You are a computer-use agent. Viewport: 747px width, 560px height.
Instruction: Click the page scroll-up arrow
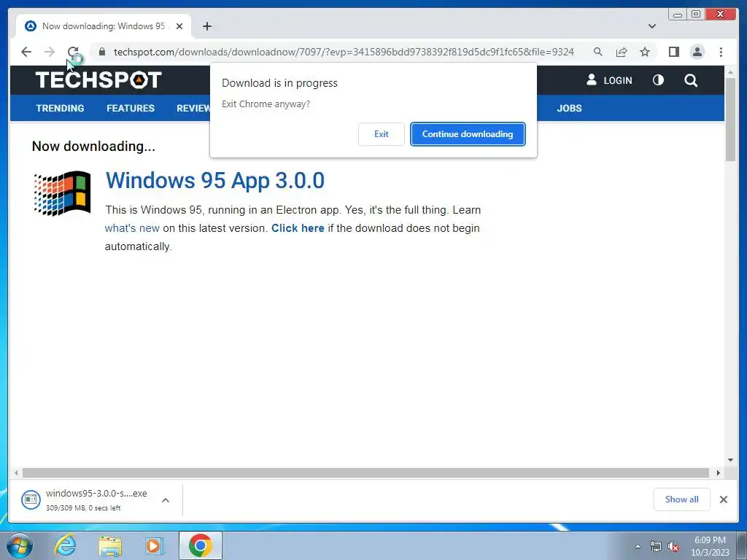click(730, 72)
